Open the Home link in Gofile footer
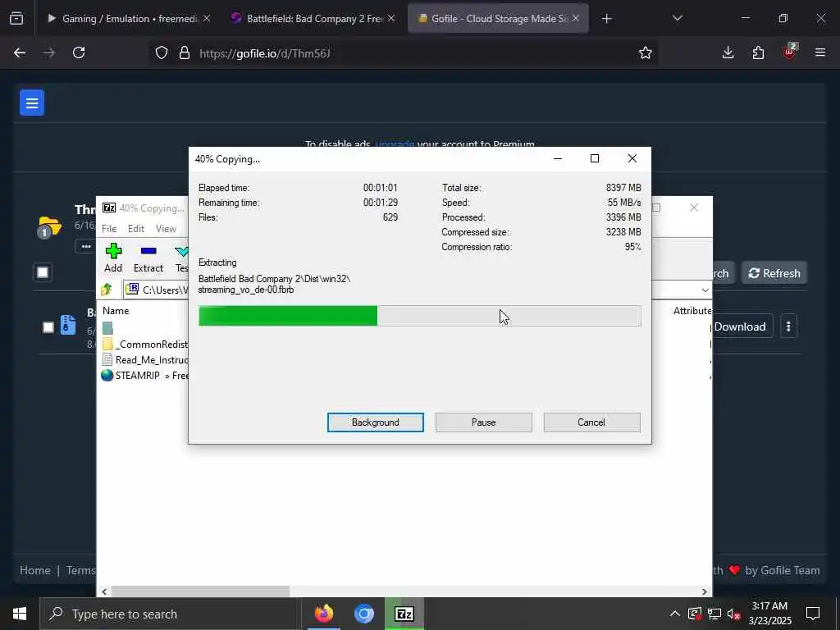 click(35, 571)
